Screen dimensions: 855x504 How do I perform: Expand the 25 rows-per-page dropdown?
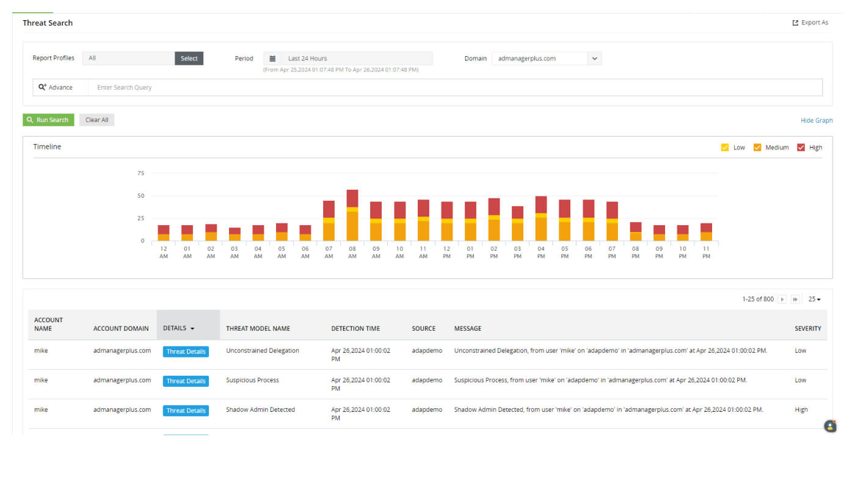[815, 300]
